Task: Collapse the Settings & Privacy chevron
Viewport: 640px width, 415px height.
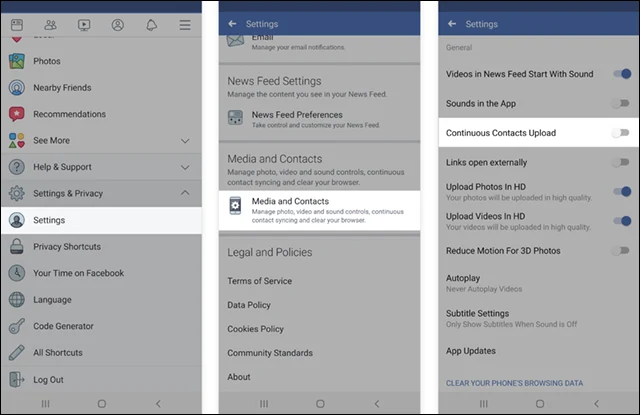Action: (x=185, y=193)
